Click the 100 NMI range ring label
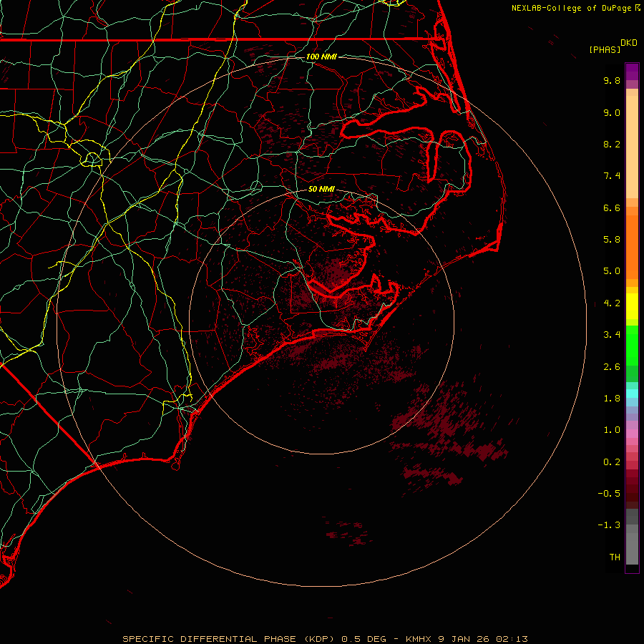Viewport: 644px width, 644px height. point(321,57)
